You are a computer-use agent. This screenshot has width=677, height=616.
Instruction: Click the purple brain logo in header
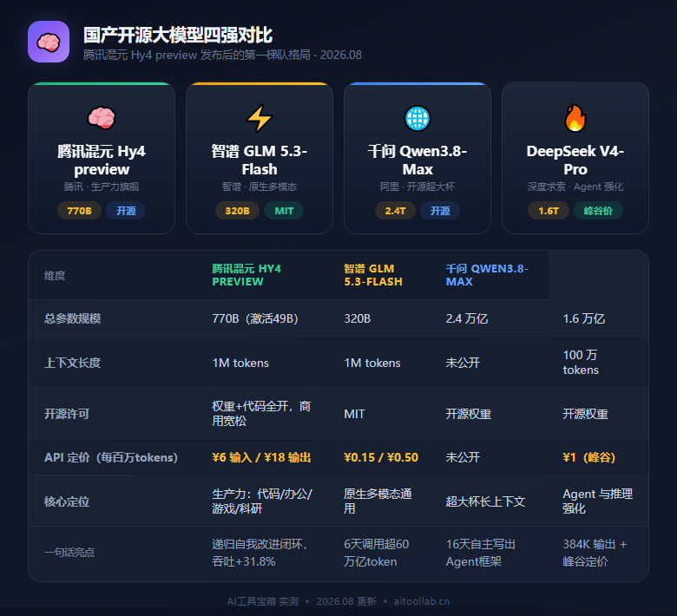click(x=49, y=42)
